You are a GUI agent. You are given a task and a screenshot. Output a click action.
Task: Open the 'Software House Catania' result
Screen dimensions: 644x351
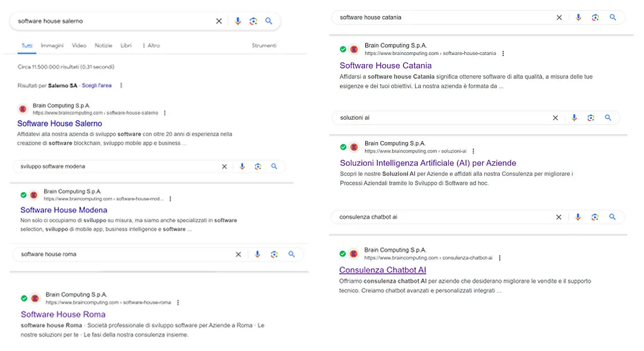click(x=386, y=66)
